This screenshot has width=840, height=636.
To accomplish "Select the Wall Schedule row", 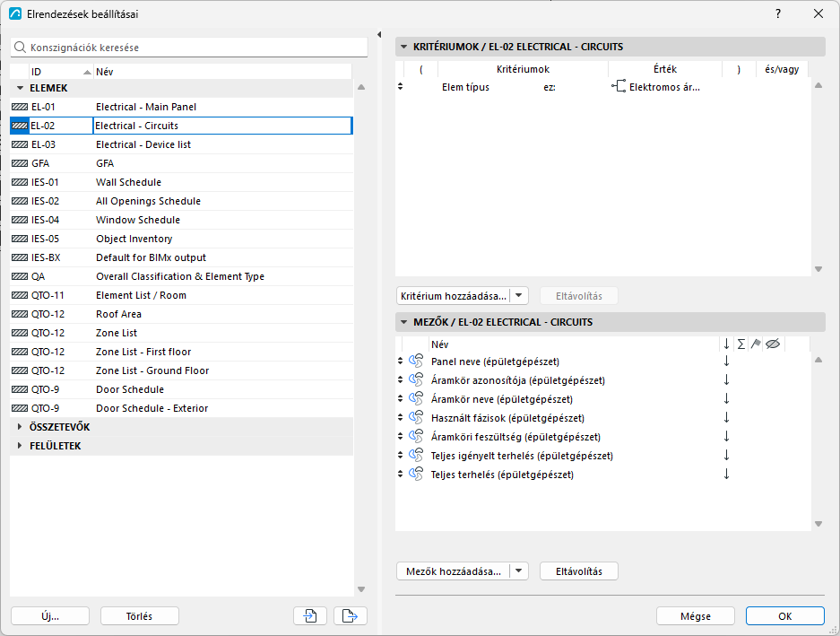I will pos(181,182).
